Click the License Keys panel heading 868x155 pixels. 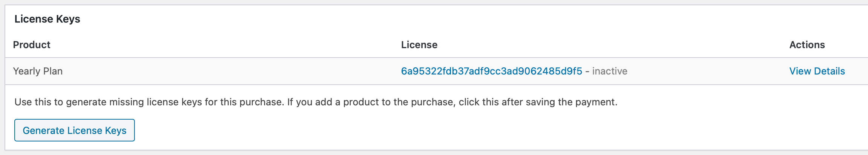click(x=47, y=19)
